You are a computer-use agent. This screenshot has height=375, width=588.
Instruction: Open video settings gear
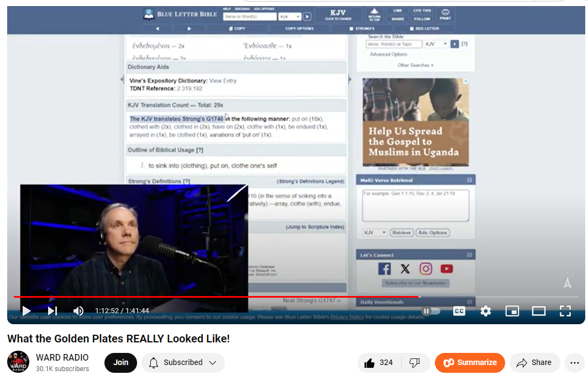(x=486, y=311)
